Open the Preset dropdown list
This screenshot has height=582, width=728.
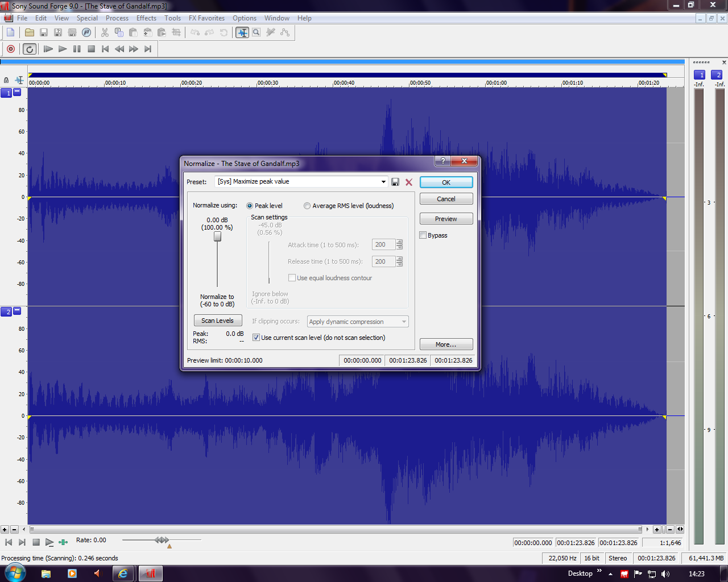(x=383, y=182)
